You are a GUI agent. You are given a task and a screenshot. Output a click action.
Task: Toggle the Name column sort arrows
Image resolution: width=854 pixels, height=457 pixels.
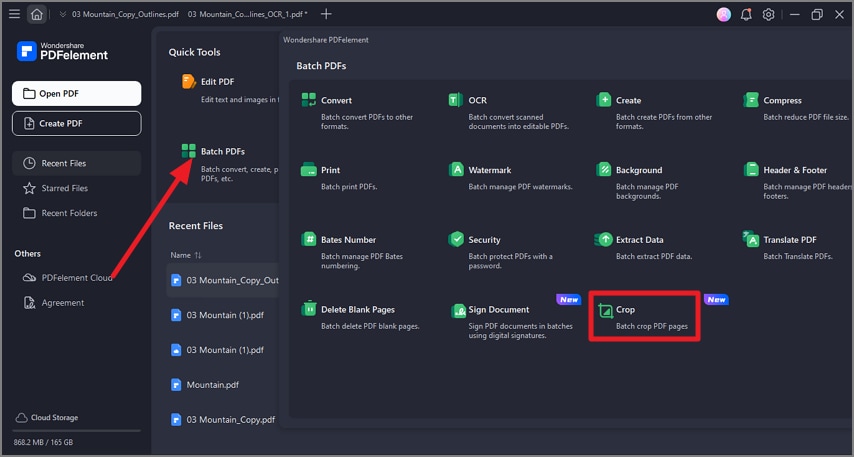pos(198,255)
